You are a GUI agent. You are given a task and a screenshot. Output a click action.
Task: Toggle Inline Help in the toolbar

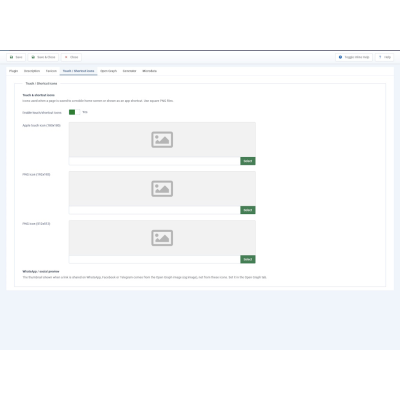click(354, 57)
